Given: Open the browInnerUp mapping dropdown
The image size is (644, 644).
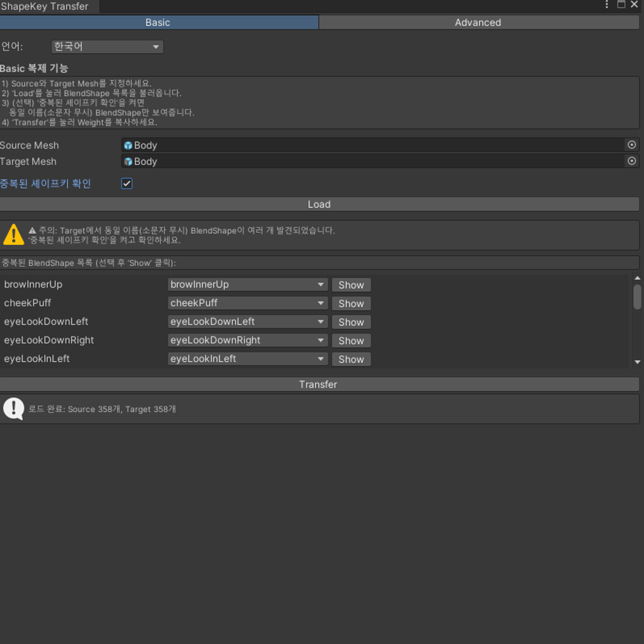Looking at the screenshot, I should (x=247, y=284).
